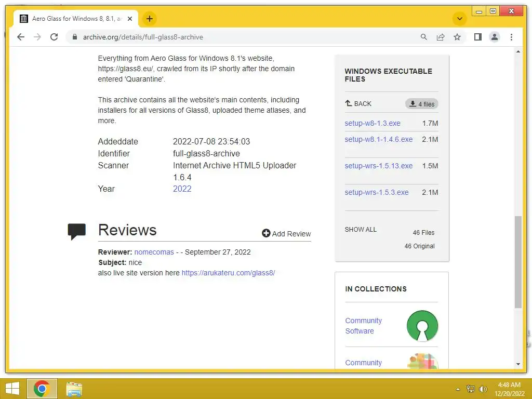
Task: Open the Chrome three-dot menu
Action: 511,37
